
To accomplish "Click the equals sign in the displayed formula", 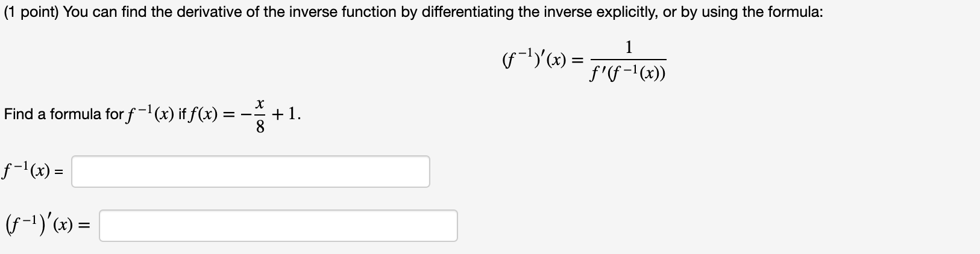I will tap(577, 60).
